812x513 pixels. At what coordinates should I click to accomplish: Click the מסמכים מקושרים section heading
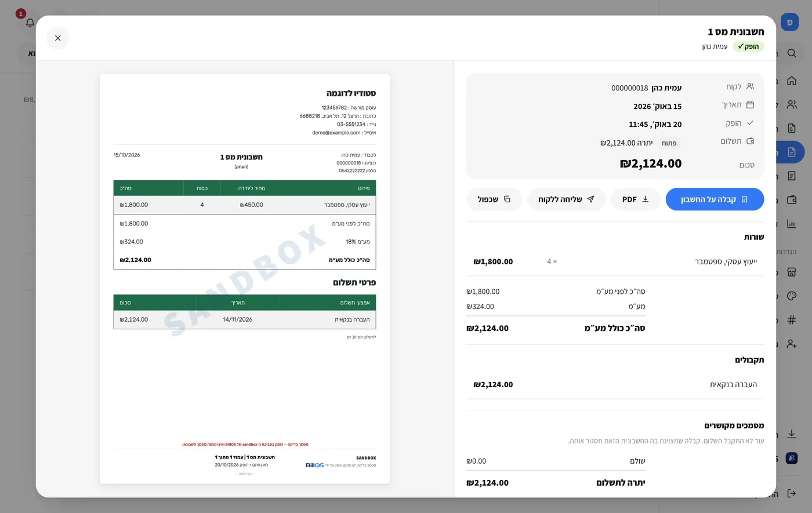734,425
